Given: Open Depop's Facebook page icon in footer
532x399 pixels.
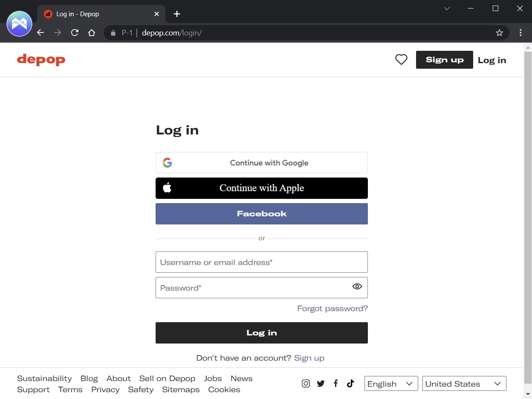Looking at the screenshot, I should click(335, 383).
